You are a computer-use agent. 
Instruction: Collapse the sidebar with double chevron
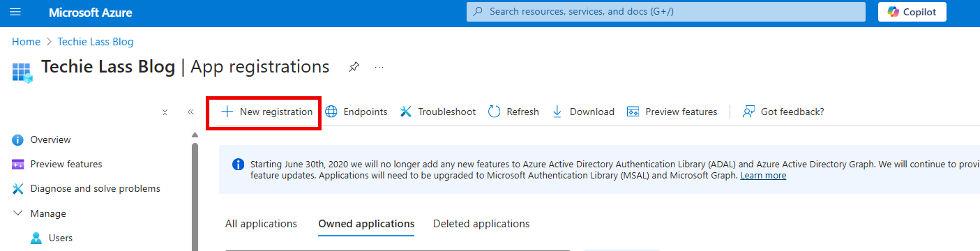click(x=190, y=112)
